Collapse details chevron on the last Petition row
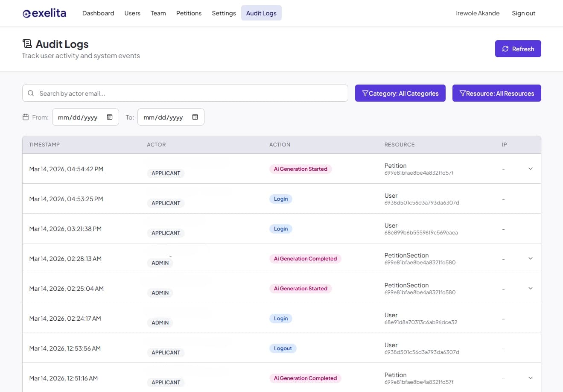 (x=531, y=378)
